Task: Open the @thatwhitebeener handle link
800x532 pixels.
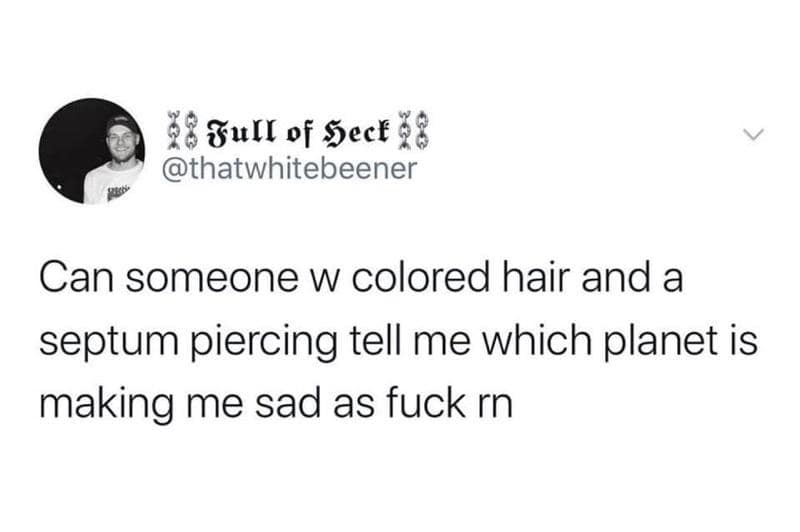Action: 289,168
